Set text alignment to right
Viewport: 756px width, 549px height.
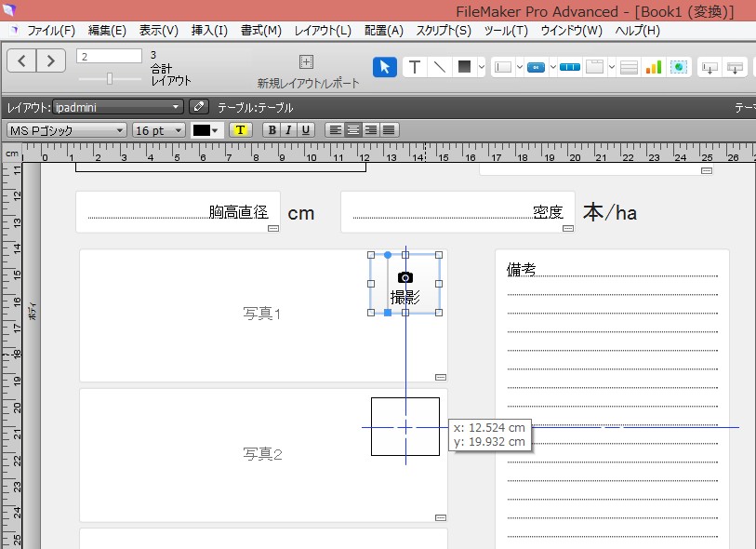click(370, 130)
